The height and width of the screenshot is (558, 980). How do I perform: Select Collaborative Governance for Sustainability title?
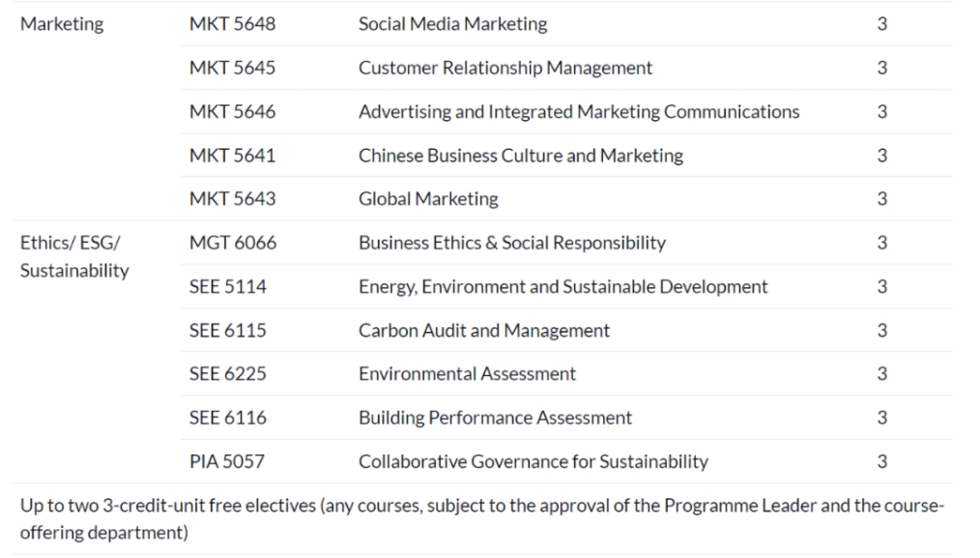(533, 461)
